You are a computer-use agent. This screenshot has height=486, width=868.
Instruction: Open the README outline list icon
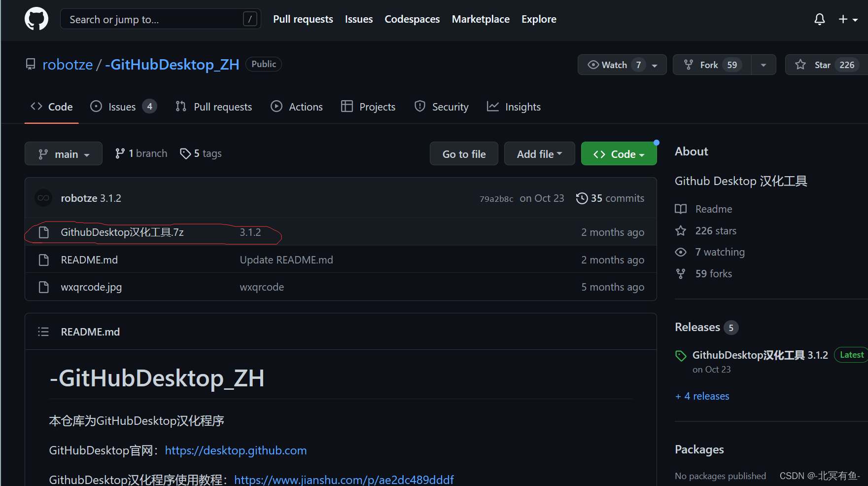43,332
